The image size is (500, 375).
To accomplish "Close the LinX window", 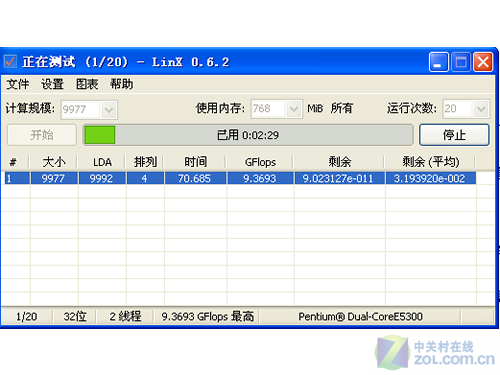I will click(483, 62).
